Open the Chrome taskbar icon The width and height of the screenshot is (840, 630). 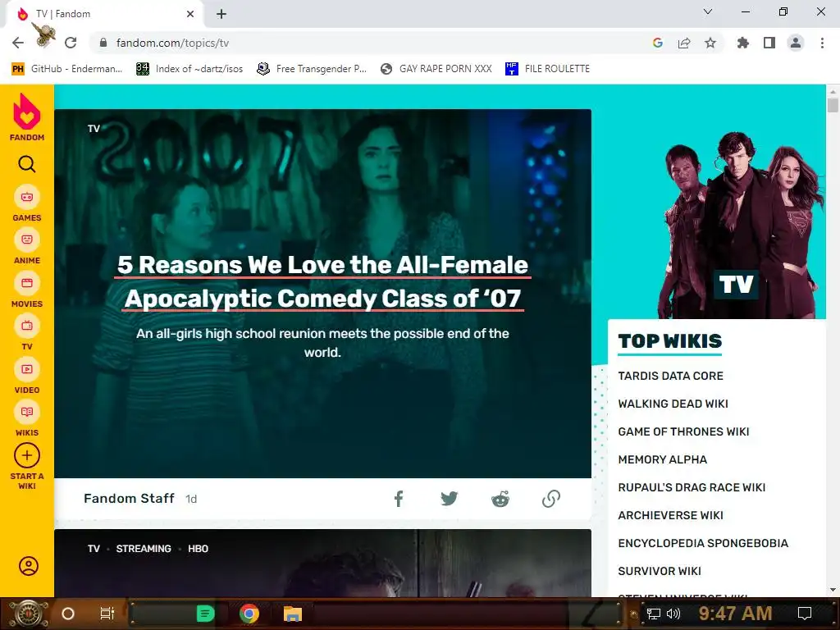tap(249, 614)
